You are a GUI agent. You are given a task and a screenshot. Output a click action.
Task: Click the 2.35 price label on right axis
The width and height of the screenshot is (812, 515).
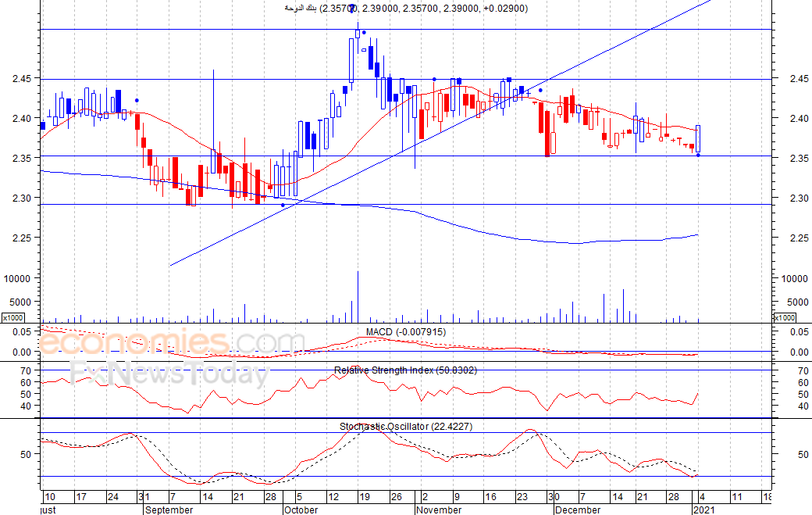pyautogui.click(x=799, y=158)
